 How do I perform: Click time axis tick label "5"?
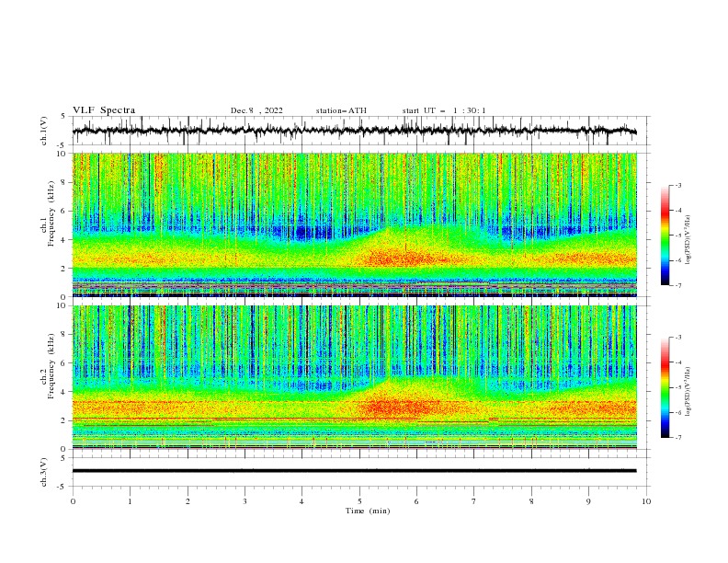coord(359,501)
